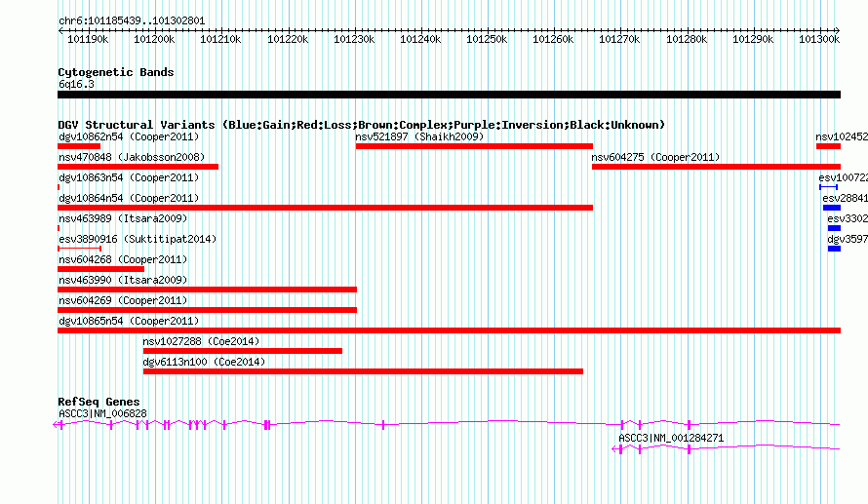Click the nsv470848 red loss bar
This screenshot has height=504, width=868.
138,167
